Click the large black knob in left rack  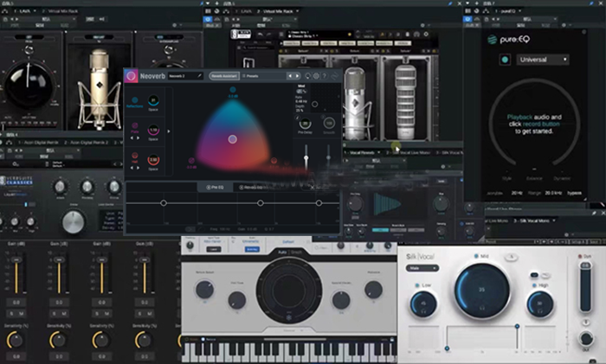[x=29, y=86]
